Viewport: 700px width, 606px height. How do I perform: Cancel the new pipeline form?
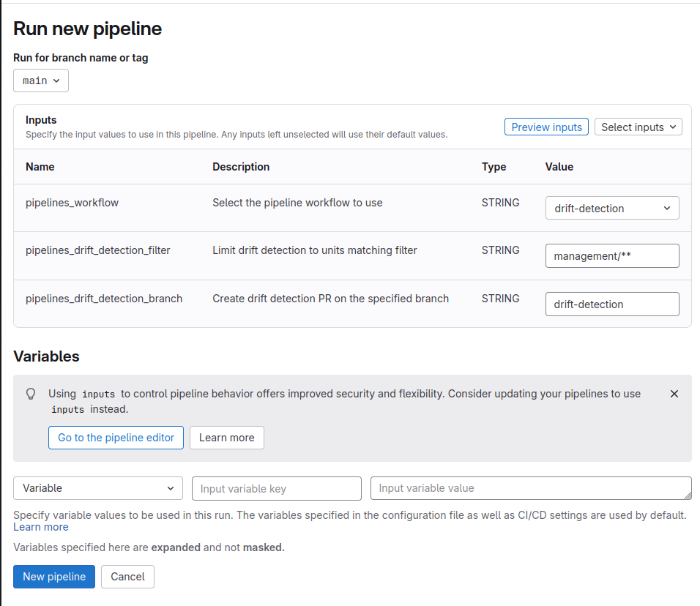[127, 577]
